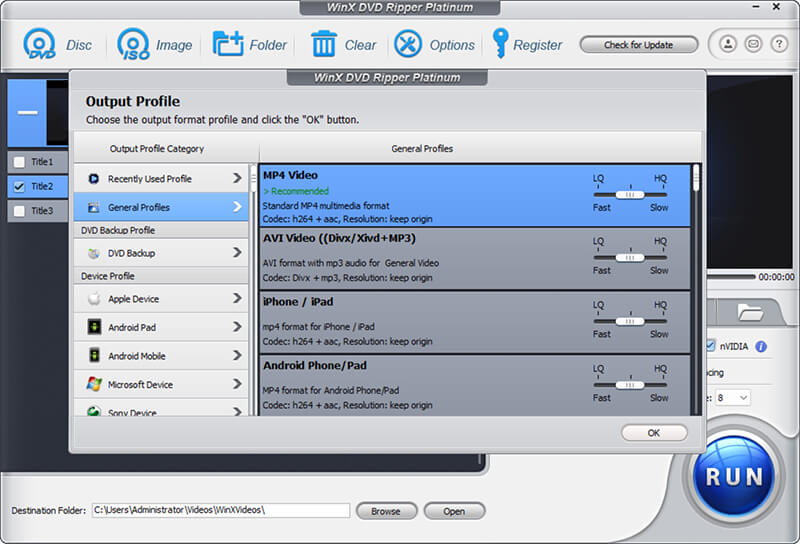Collapse the title list minus icon
The image size is (800, 544).
tap(28, 112)
